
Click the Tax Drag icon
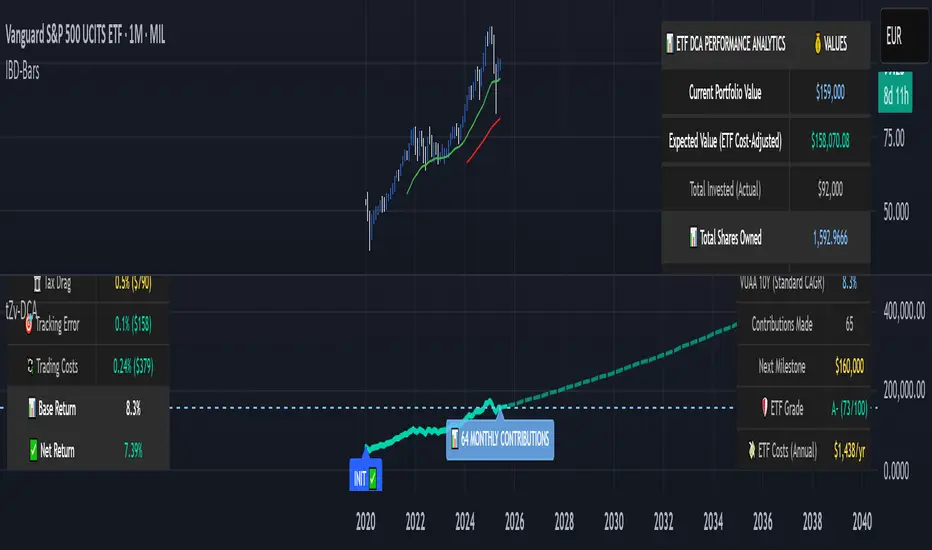coord(37,284)
